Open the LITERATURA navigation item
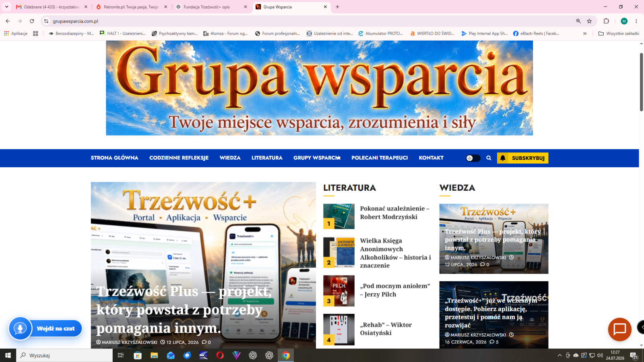 point(267,158)
